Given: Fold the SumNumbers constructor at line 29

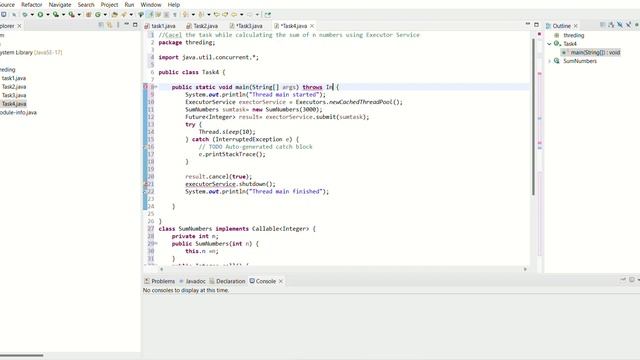Looking at the screenshot, I should [x=156, y=243].
